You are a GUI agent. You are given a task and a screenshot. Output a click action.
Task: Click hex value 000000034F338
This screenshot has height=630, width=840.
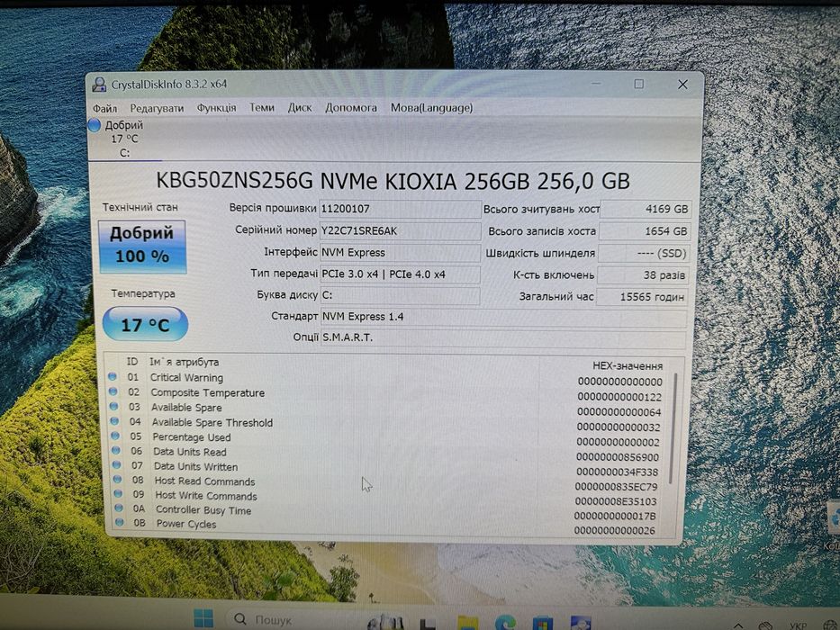(617, 472)
